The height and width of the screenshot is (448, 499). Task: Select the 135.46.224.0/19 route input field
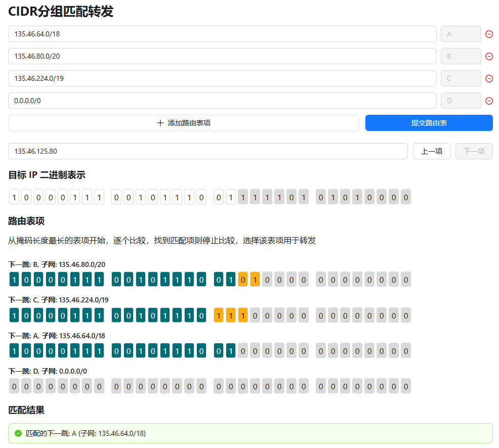pos(222,78)
